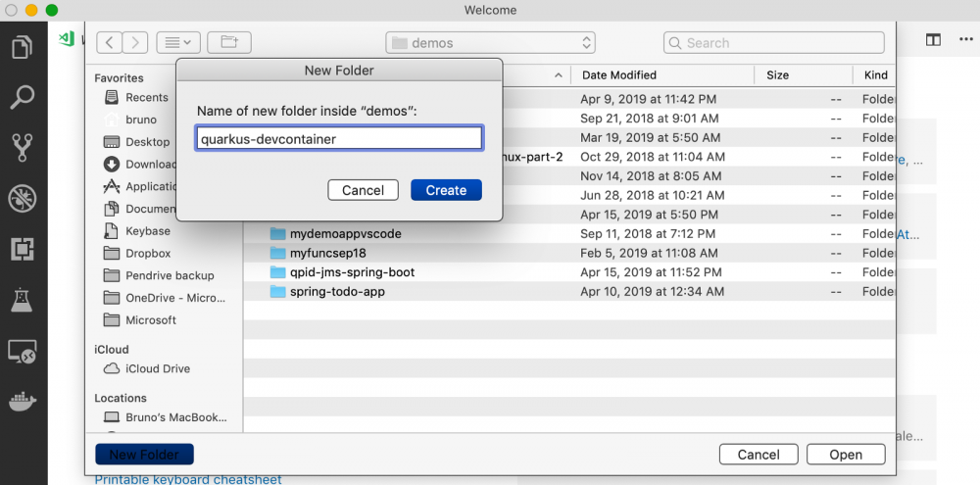Go back in file dialog
The width and height of the screenshot is (980, 485).
(110, 42)
